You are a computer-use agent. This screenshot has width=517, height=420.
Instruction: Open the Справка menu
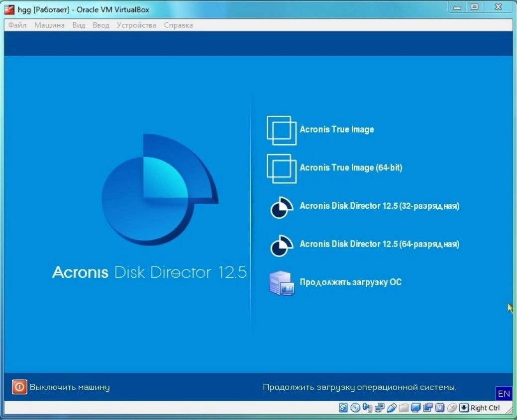click(x=178, y=25)
